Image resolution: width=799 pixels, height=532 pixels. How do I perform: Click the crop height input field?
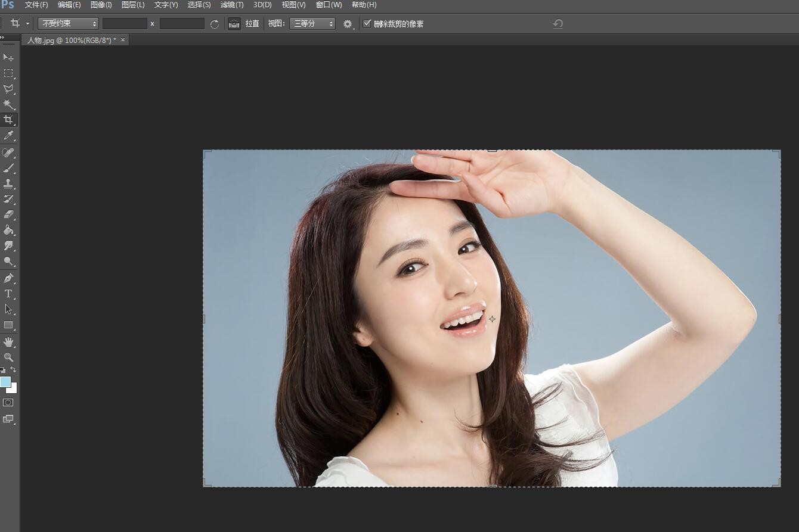click(182, 24)
